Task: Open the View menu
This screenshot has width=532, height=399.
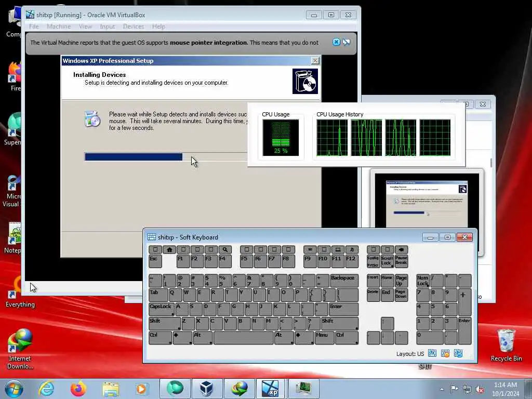Action: point(85,26)
